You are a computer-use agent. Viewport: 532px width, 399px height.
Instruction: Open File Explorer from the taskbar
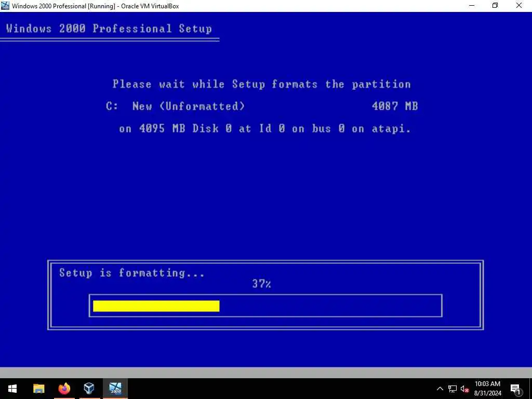[x=38, y=389]
